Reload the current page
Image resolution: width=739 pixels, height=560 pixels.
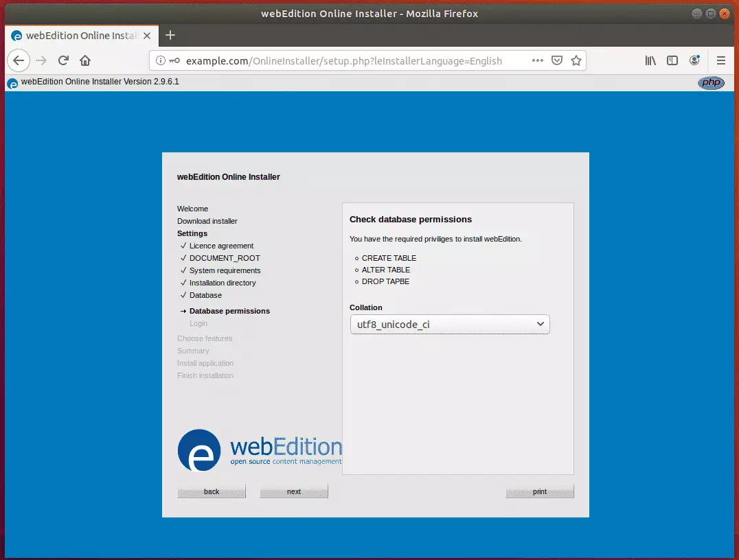pos(63,60)
